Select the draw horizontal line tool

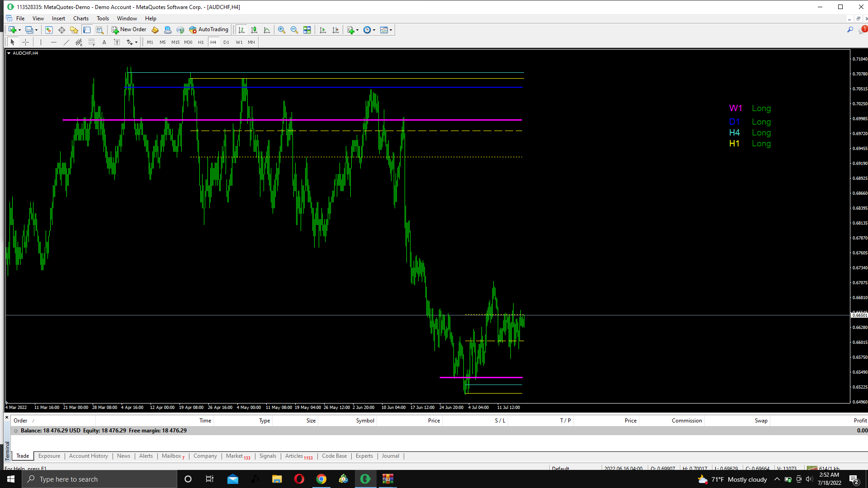pyautogui.click(x=54, y=42)
